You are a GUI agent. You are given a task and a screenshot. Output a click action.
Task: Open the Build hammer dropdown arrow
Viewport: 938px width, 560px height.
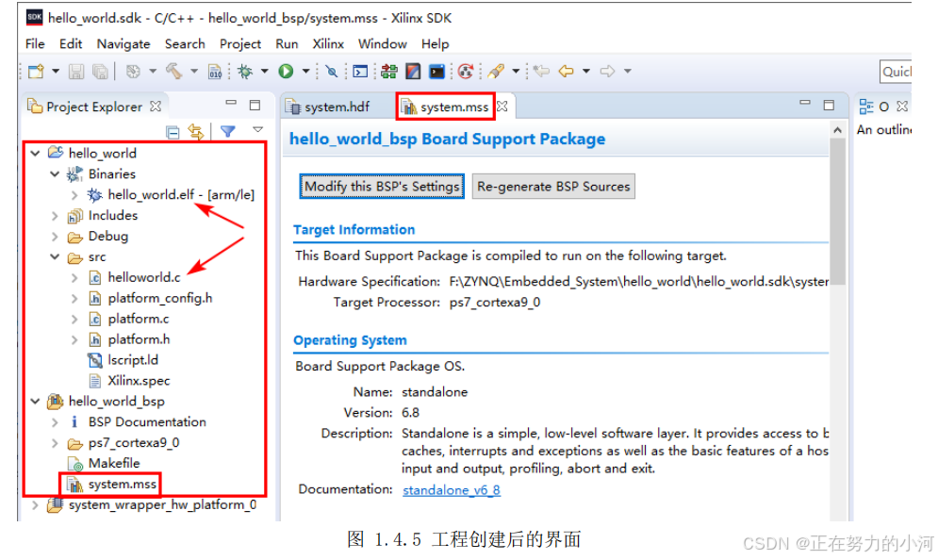[x=194, y=72]
